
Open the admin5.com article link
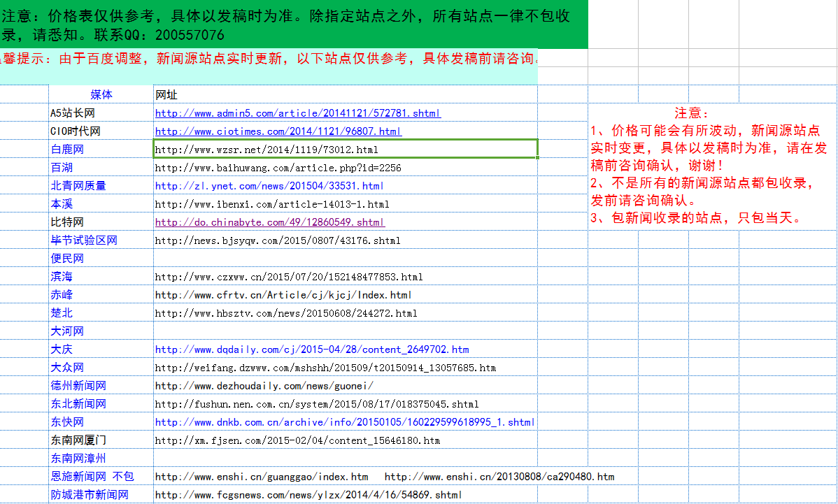click(298, 113)
